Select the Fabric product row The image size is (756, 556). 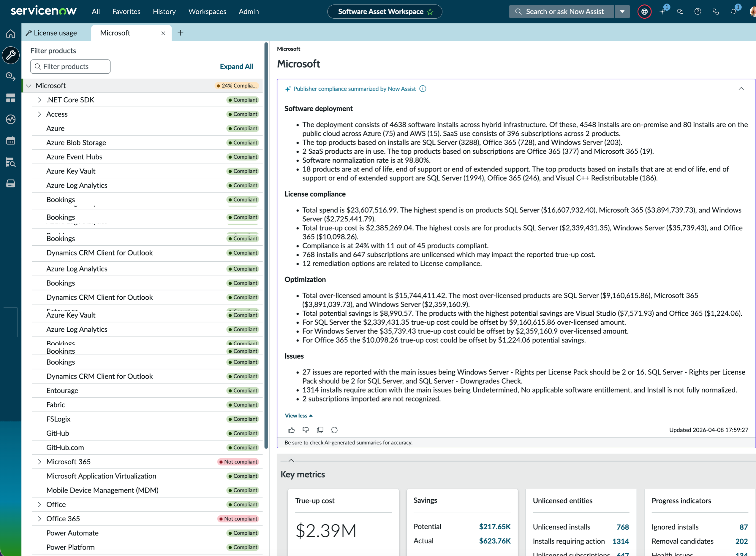pos(147,405)
